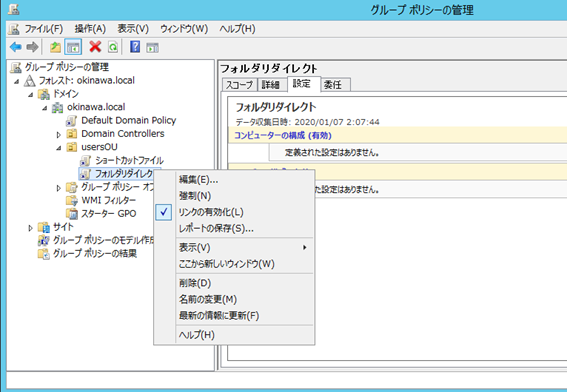Switch to the 詳細 tab
This screenshot has height=392, width=567.
[x=271, y=85]
